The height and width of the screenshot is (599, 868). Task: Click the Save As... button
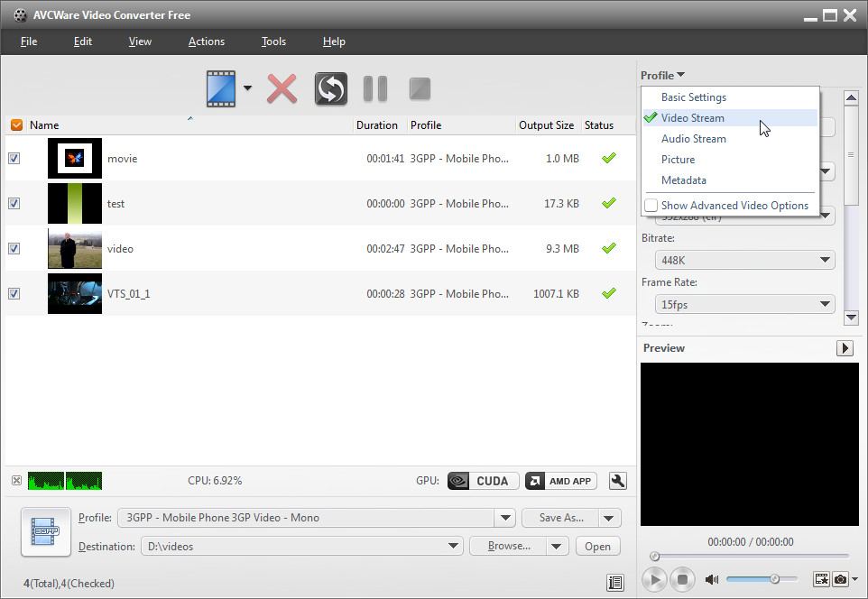coord(560,518)
